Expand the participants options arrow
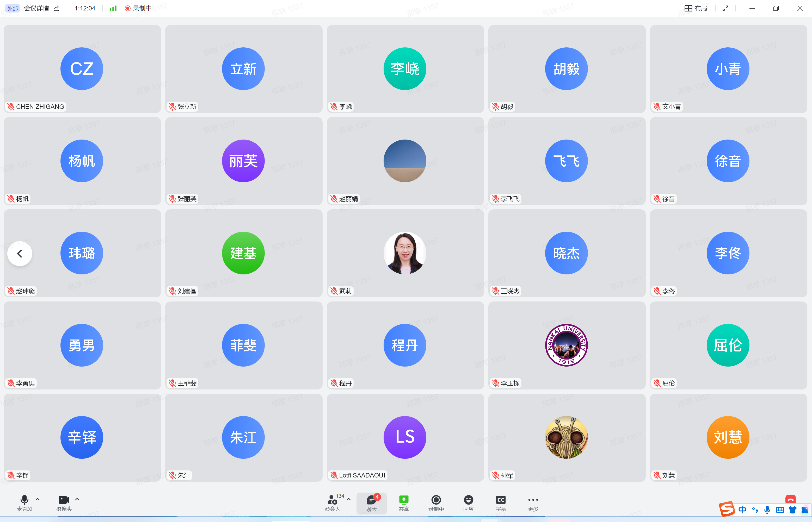Screen dimensions: 812x522 (x=349, y=499)
